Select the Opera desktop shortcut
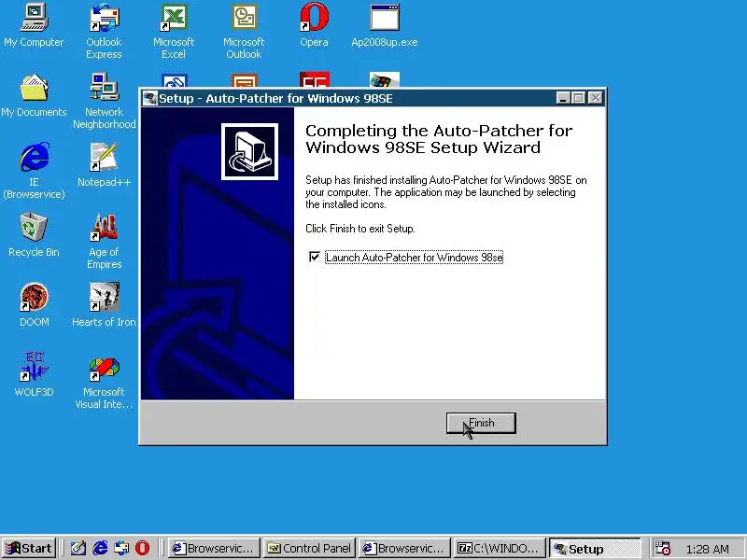This screenshot has height=560, width=747. click(x=314, y=26)
